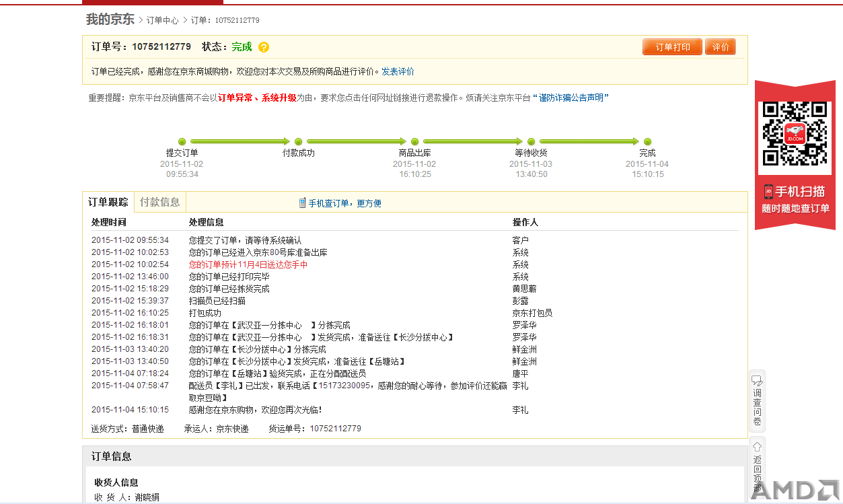Click the yellow question mark status icon
This screenshot has width=843, height=504.
[x=264, y=47]
